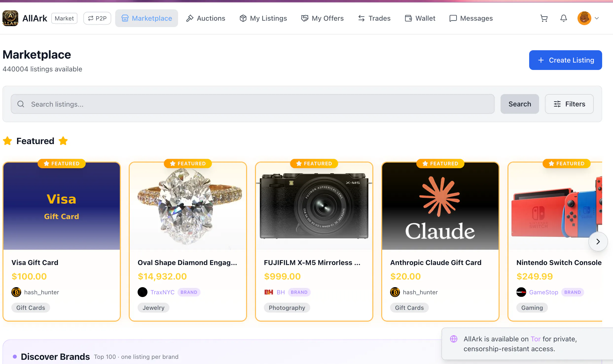Click the Discover Brands heading

coord(55,357)
